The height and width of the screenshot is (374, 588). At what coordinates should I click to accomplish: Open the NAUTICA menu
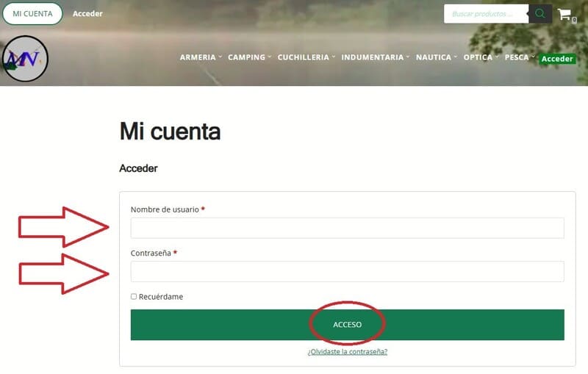click(x=437, y=57)
